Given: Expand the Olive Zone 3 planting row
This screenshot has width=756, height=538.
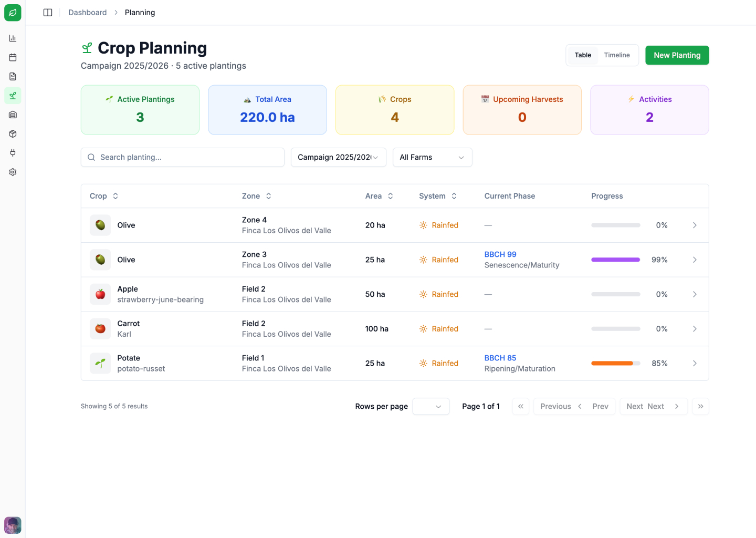Looking at the screenshot, I should (695, 260).
